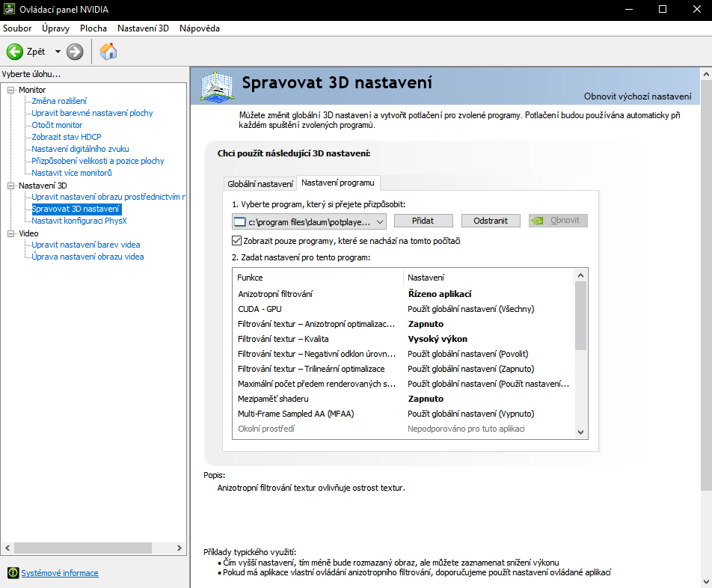The image size is (712, 588).
Task: Select the Filtrování textur – Negativní odklon row
Action: (403, 354)
